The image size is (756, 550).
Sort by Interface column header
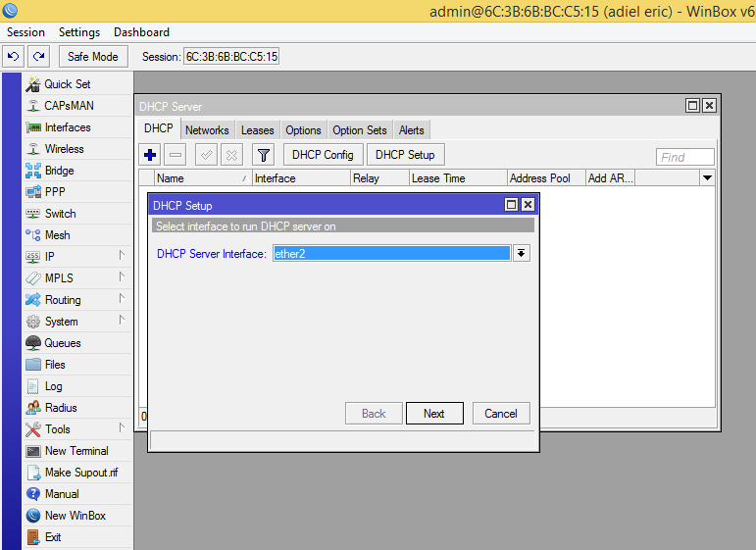[301, 177]
